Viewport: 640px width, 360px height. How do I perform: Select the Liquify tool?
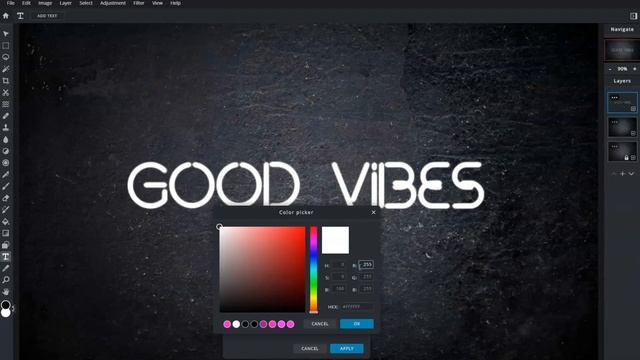coord(6,104)
